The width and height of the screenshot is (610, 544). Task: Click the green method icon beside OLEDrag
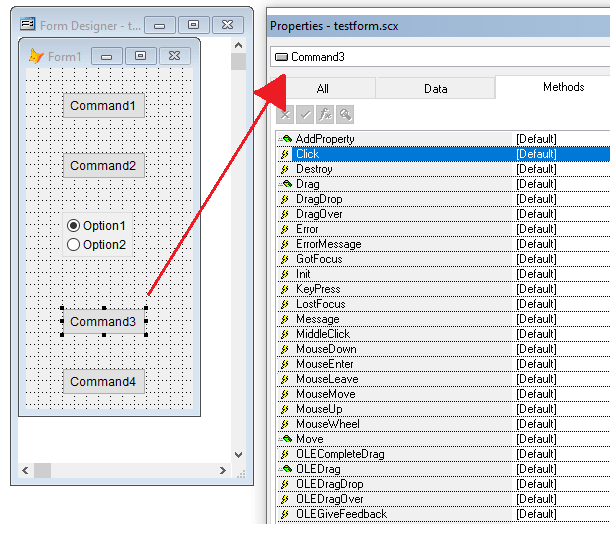tap(286, 469)
